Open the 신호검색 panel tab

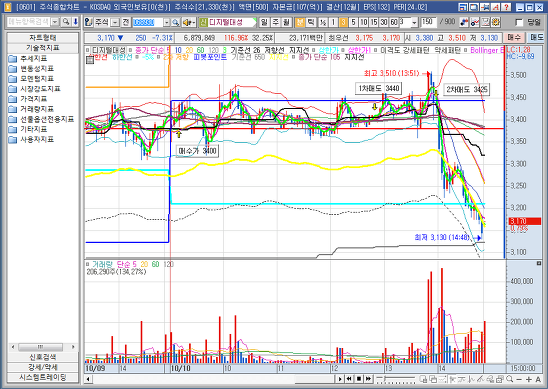43,357
